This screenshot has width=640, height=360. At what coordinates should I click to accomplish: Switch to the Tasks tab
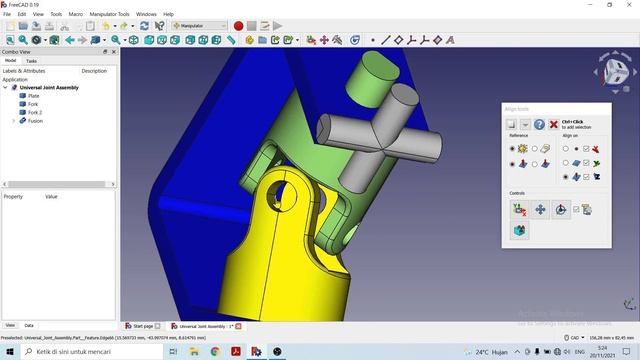(31, 61)
